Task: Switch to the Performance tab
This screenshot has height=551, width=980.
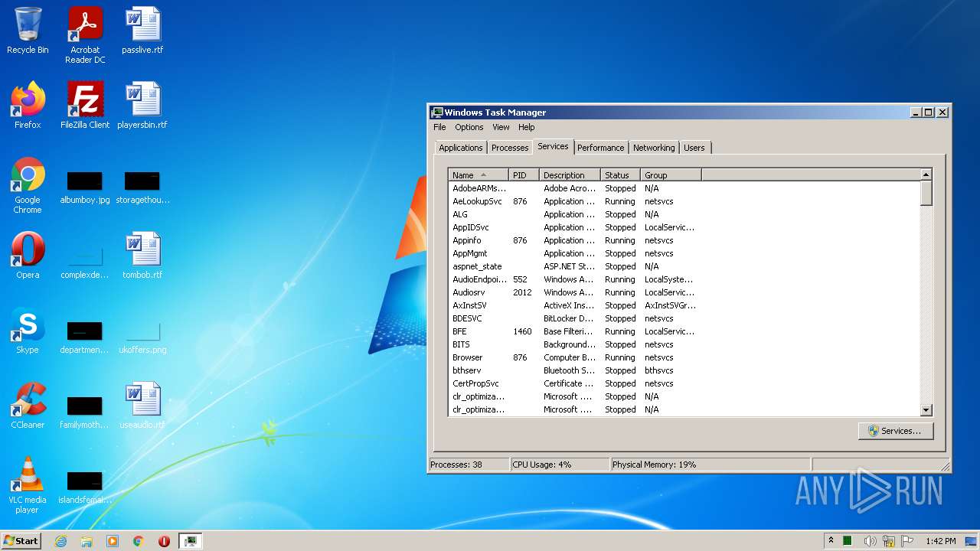Action: pos(600,148)
